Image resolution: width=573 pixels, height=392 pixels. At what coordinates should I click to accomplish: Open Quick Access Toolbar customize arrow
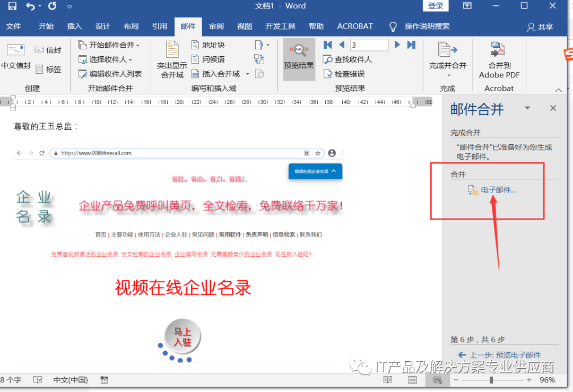click(70, 6)
